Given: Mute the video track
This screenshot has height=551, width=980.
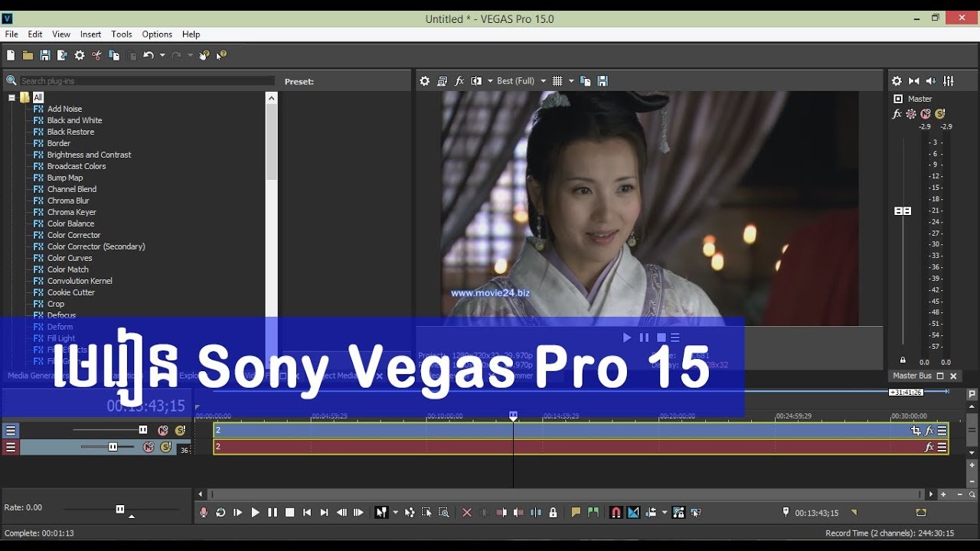Looking at the screenshot, I should coord(162,430).
